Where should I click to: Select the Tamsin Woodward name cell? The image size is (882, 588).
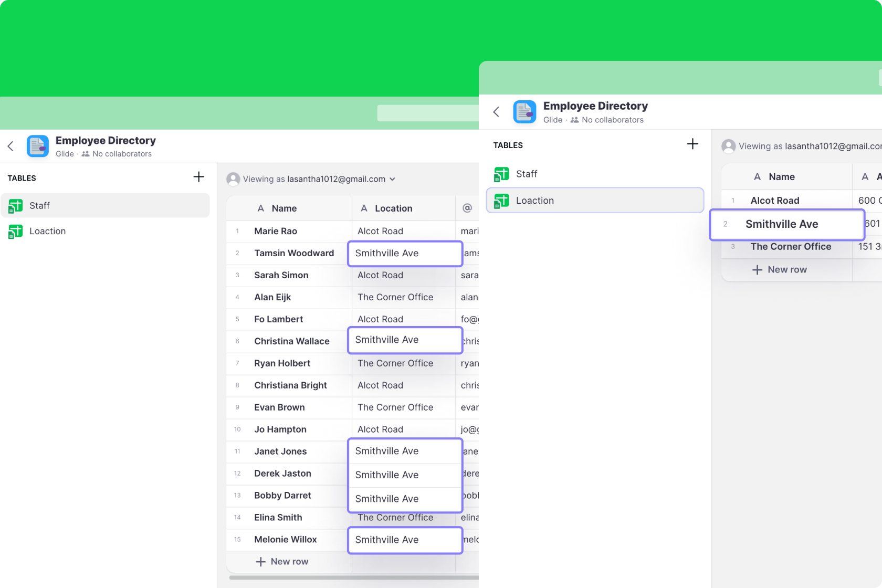coord(293,253)
